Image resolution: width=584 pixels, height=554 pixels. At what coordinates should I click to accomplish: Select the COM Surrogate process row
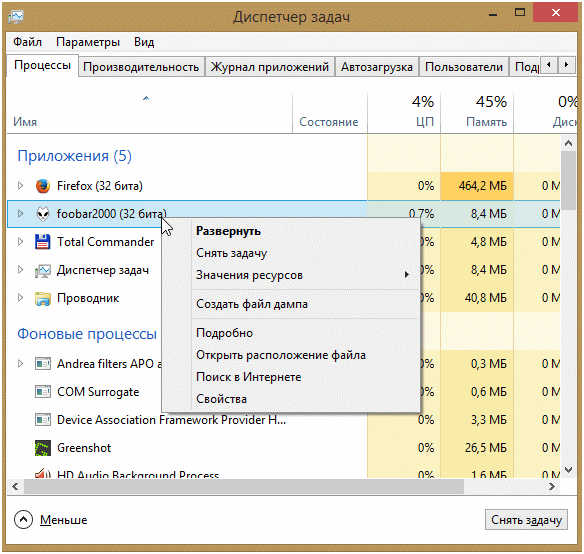tap(284, 392)
